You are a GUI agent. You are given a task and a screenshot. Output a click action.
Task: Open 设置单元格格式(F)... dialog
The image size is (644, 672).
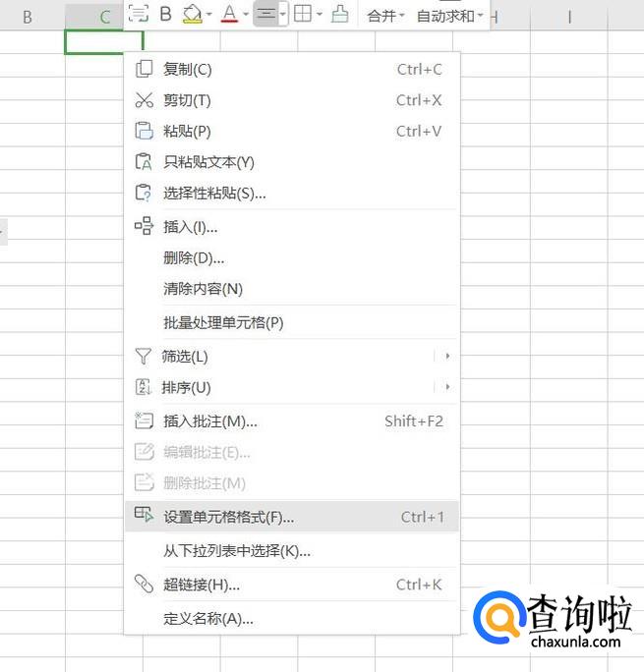click(292, 517)
